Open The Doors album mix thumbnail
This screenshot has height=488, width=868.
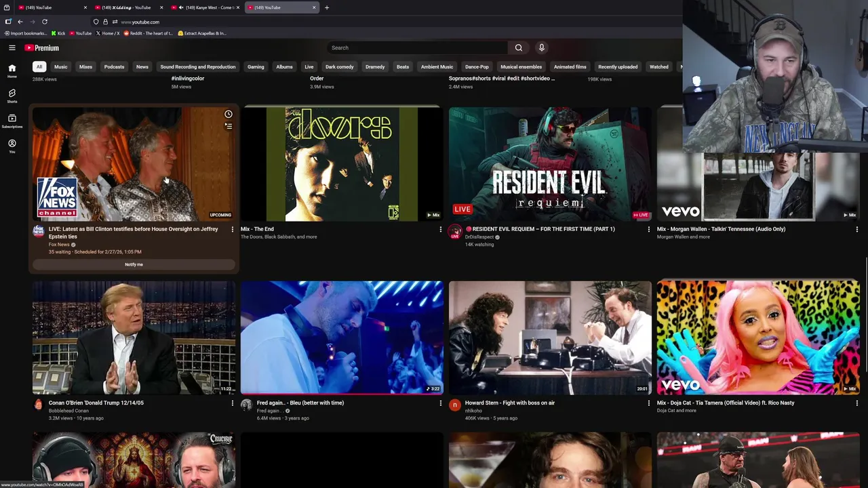coord(342,164)
